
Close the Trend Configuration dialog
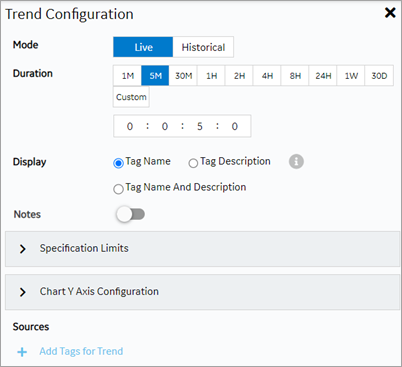click(390, 13)
